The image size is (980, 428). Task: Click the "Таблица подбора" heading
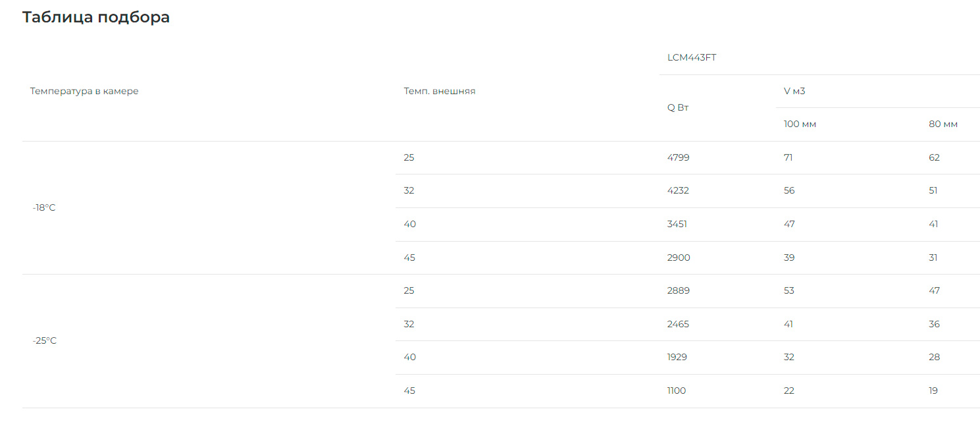coord(96,18)
